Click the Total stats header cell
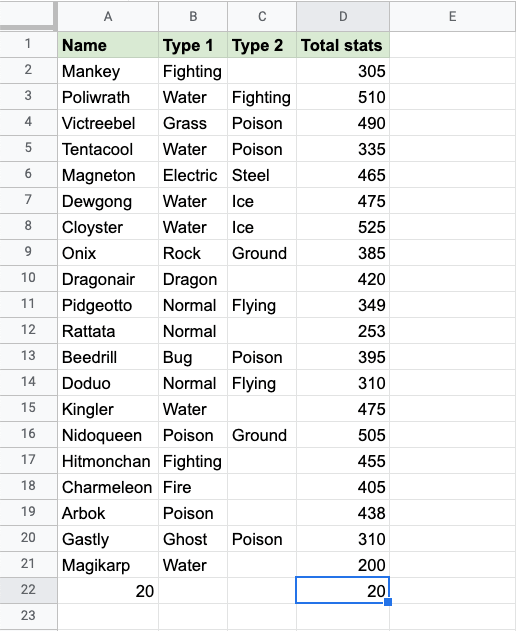Screen dimensions: 516x631 click(x=343, y=45)
